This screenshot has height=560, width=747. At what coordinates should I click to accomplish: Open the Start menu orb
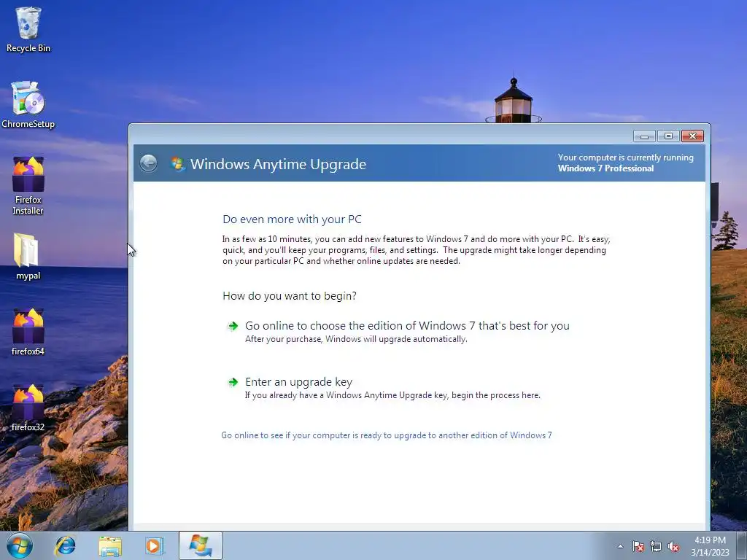(19, 545)
